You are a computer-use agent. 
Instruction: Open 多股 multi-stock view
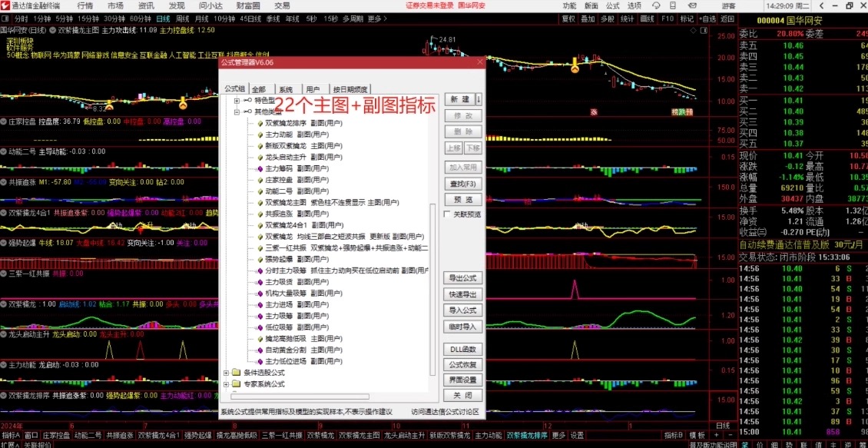[608, 18]
